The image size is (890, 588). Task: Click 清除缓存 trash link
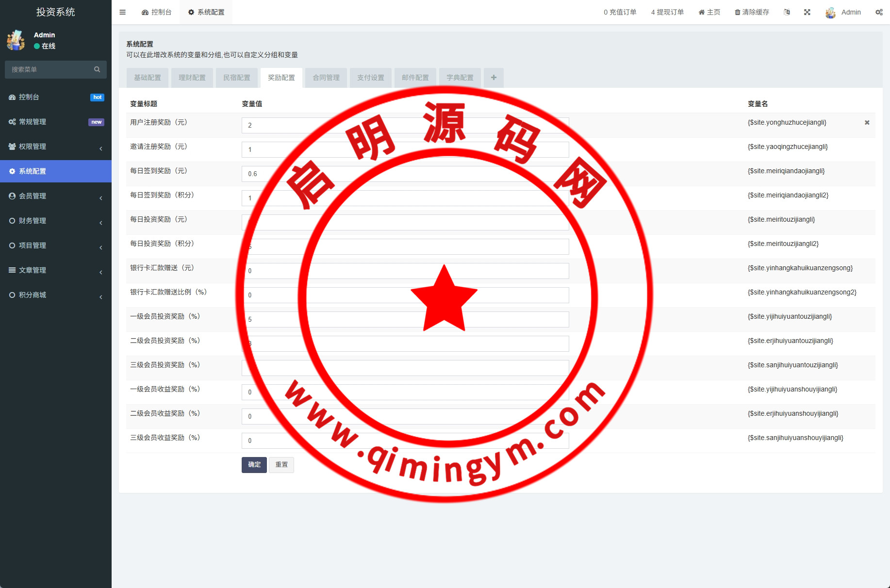752,12
